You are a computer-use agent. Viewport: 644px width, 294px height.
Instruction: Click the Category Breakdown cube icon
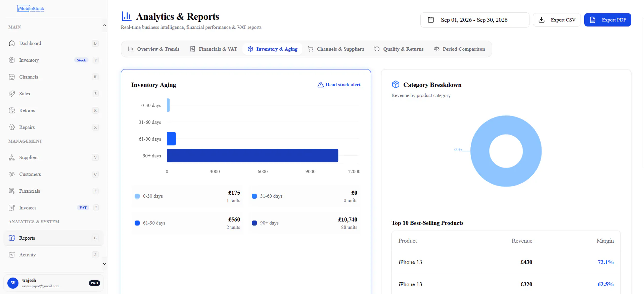coord(396,85)
